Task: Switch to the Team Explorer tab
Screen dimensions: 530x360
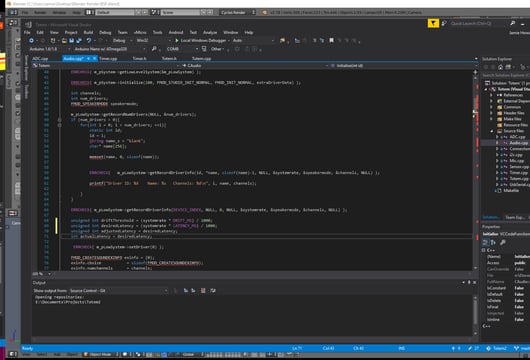Action: coord(515,217)
